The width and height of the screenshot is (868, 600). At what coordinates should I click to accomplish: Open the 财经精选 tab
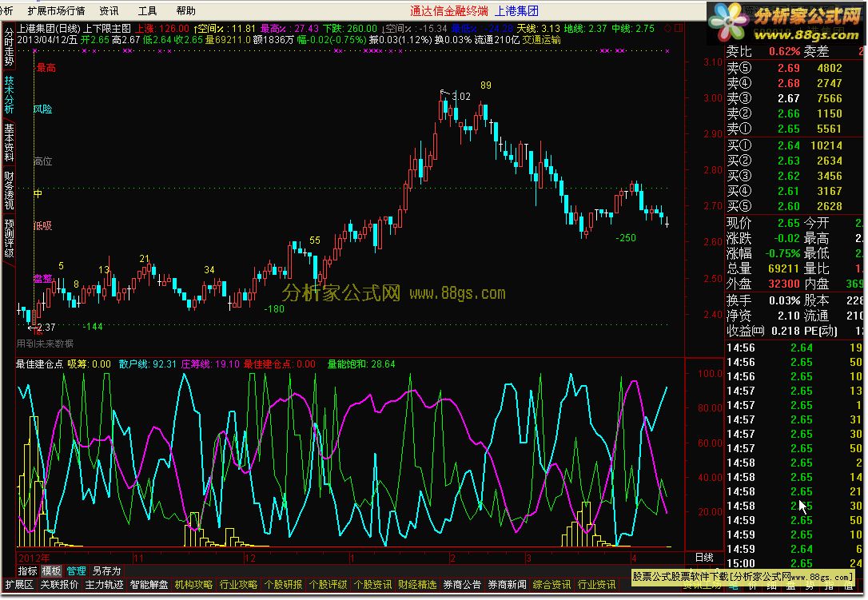[x=417, y=585]
